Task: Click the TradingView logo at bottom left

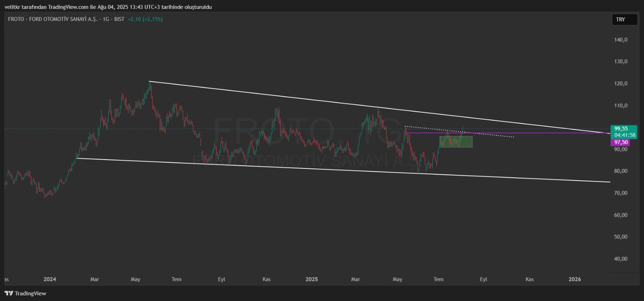Action: 25,293
